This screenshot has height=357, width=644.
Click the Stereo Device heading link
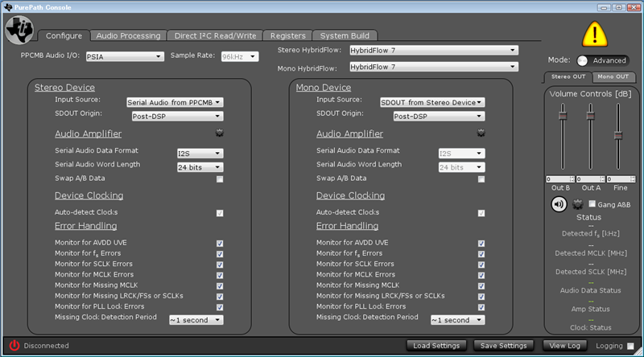[x=64, y=88]
